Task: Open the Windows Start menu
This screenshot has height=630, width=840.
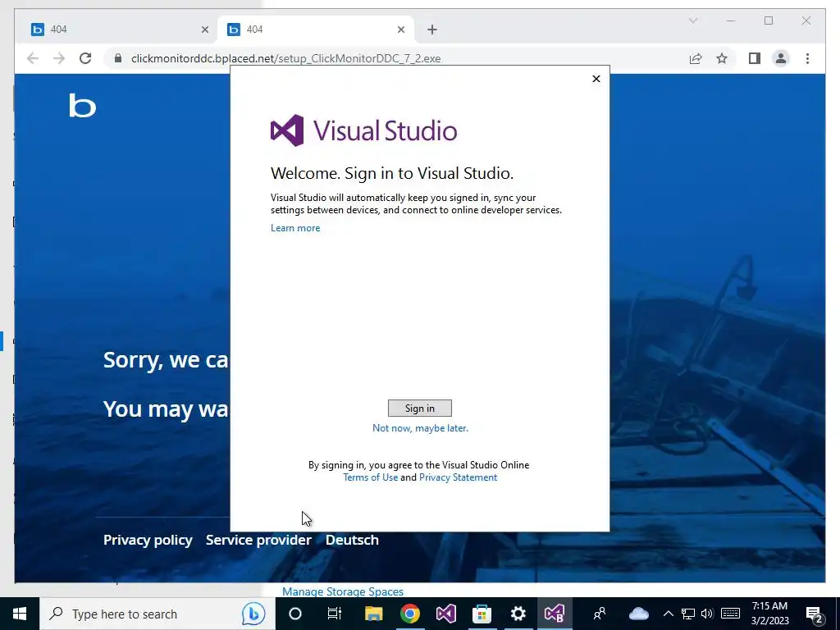Action: (x=20, y=614)
